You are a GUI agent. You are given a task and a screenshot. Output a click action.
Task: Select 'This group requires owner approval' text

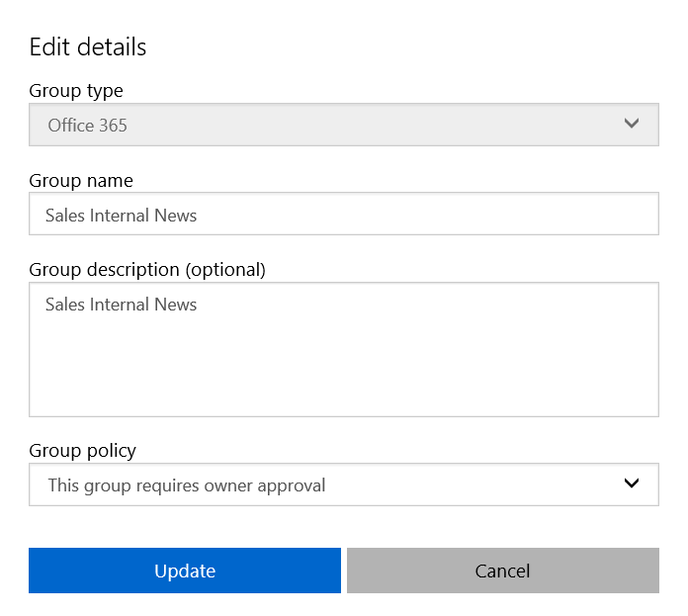187,485
